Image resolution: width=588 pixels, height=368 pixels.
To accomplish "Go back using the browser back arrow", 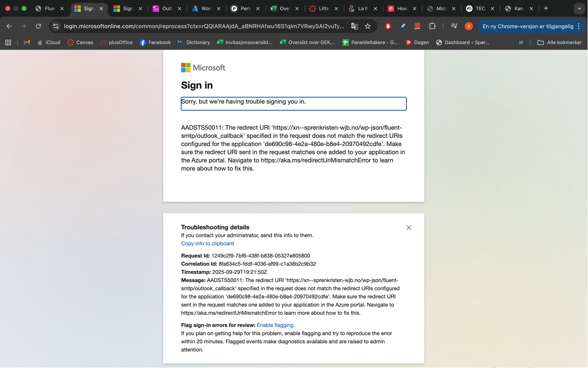I will click(x=9, y=26).
